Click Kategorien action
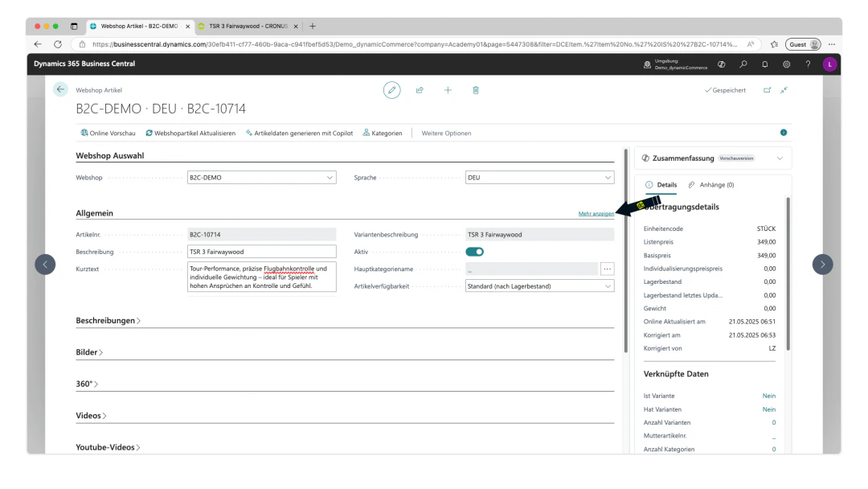This screenshot has width=868, height=489. [383, 133]
